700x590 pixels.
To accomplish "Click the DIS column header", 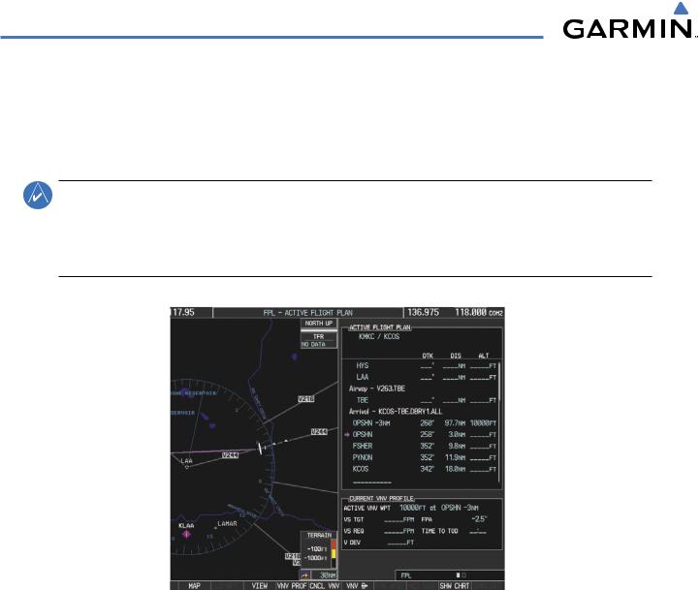I will pyautogui.click(x=456, y=356).
